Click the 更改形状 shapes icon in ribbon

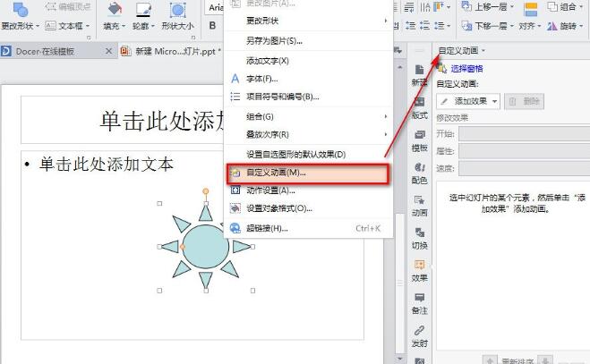point(21,10)
